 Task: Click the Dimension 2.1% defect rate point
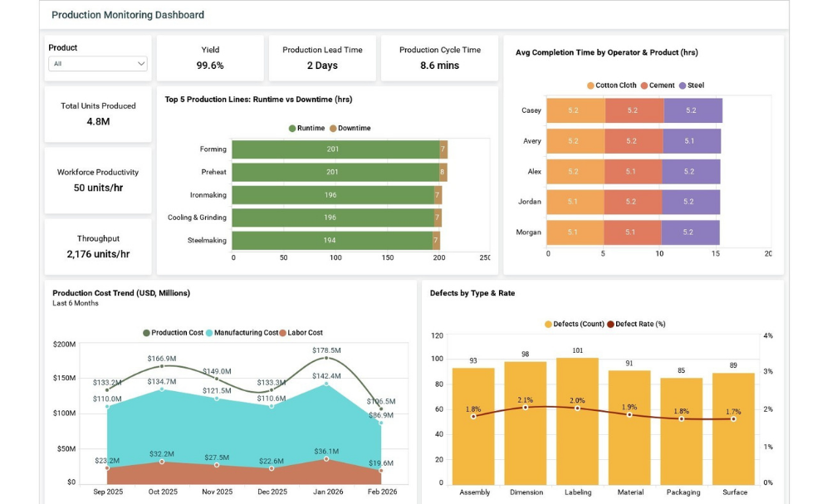(525, 407)
